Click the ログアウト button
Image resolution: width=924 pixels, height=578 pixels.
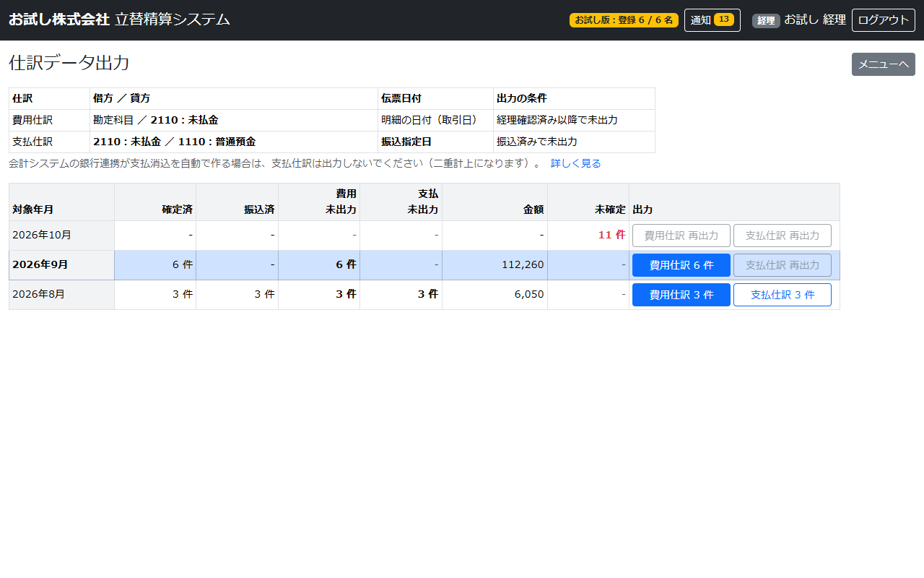point(883,20)
